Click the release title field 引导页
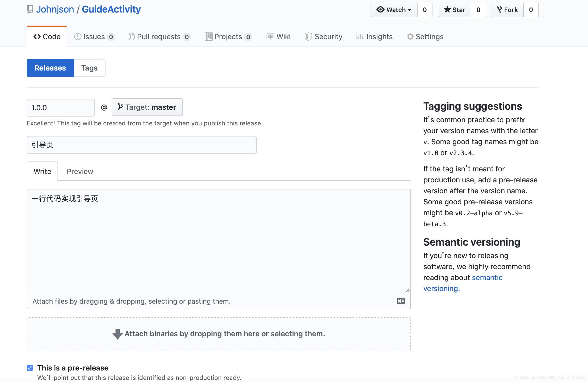Viewport: 588px width, 382px height. coord(141,145)
